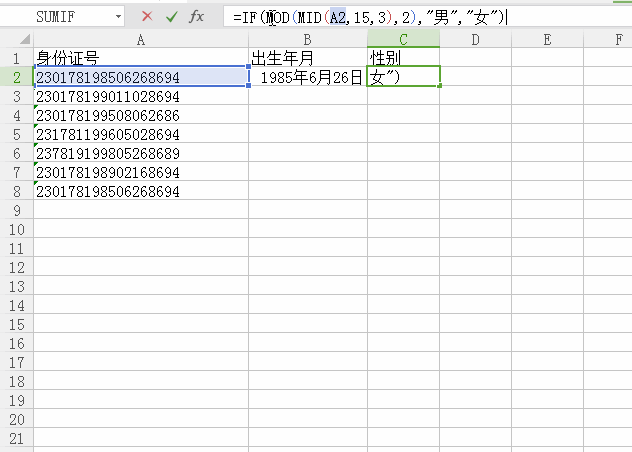Click cell with 230178198902168694

[x=141, y=172]
